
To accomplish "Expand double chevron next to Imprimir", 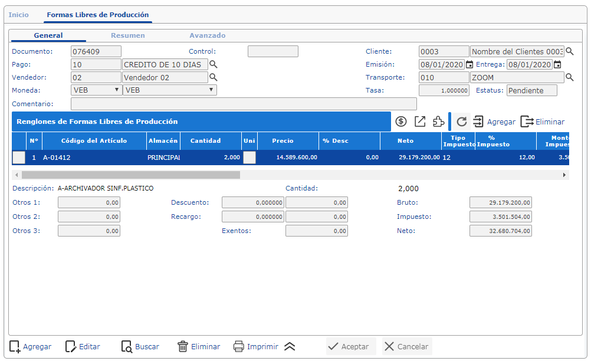I will point(289,346).
